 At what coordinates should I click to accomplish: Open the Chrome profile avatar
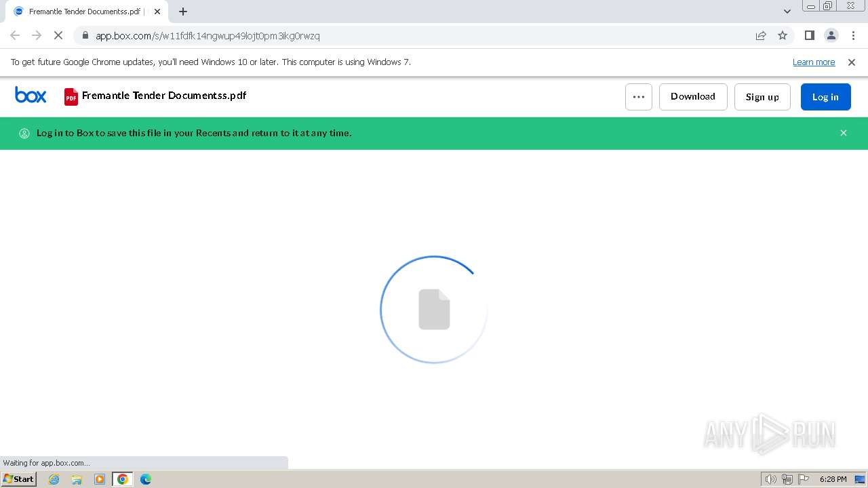831,35
